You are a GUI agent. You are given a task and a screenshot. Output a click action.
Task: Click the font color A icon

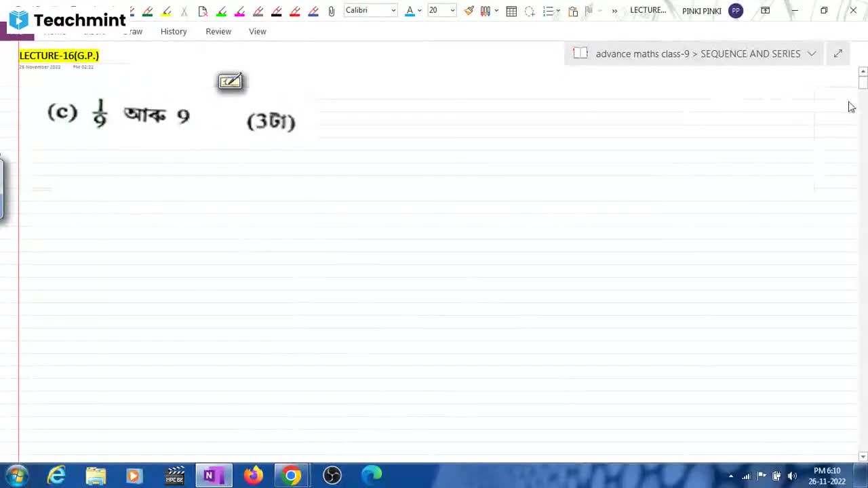409,11
